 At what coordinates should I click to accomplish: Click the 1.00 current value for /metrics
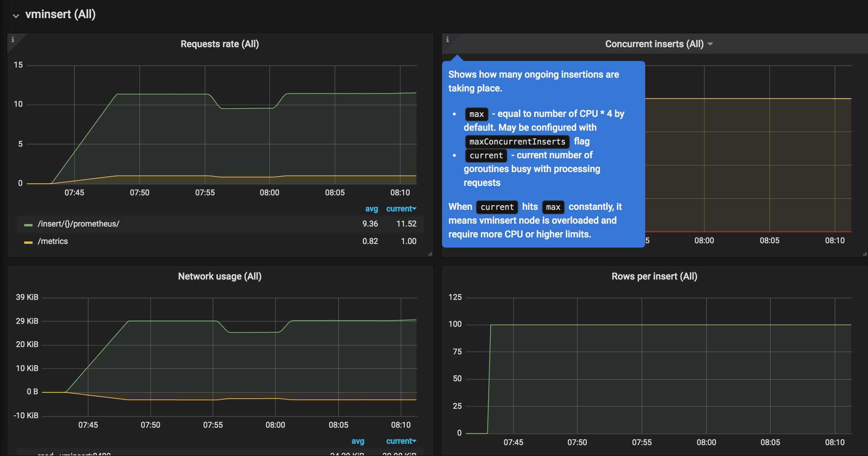[409, 241]
